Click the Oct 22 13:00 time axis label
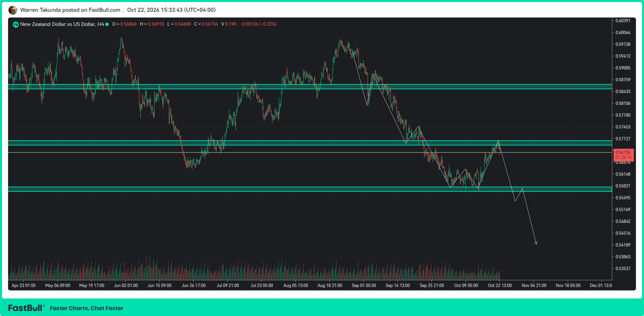Screen dimensions: 644x316 500,285
